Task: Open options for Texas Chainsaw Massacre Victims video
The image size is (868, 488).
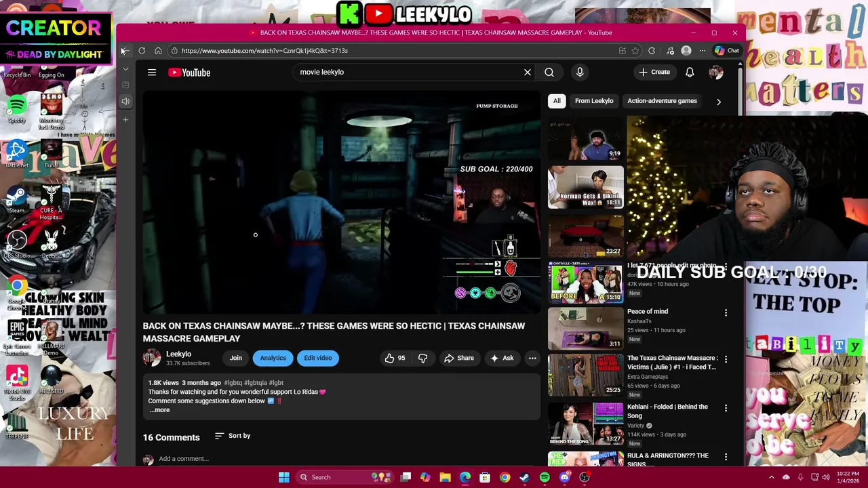Action: tap(726, 359)
